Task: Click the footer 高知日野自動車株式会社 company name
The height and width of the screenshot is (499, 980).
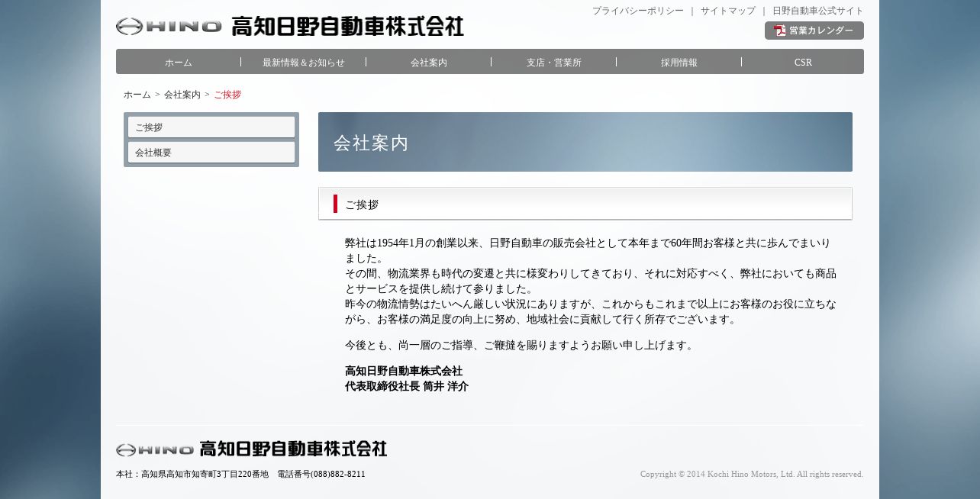Action: click(293, 449)
